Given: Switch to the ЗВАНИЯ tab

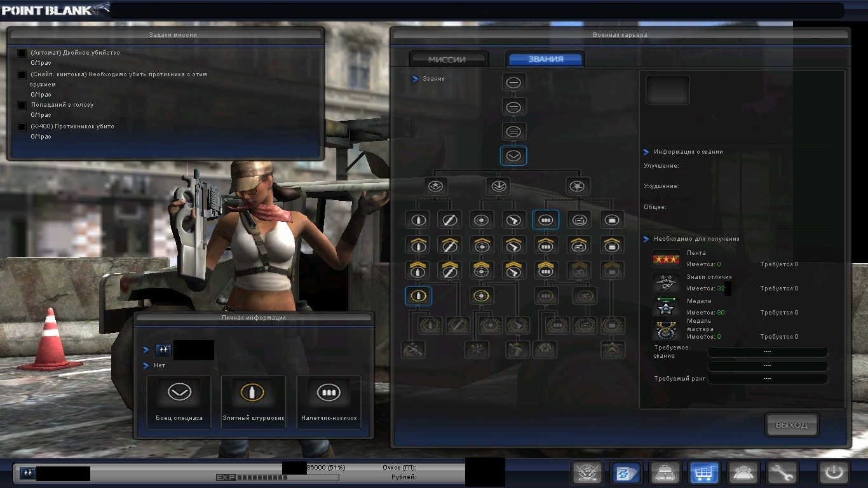Looking at the screenshot, I should (x=545, y=59).
